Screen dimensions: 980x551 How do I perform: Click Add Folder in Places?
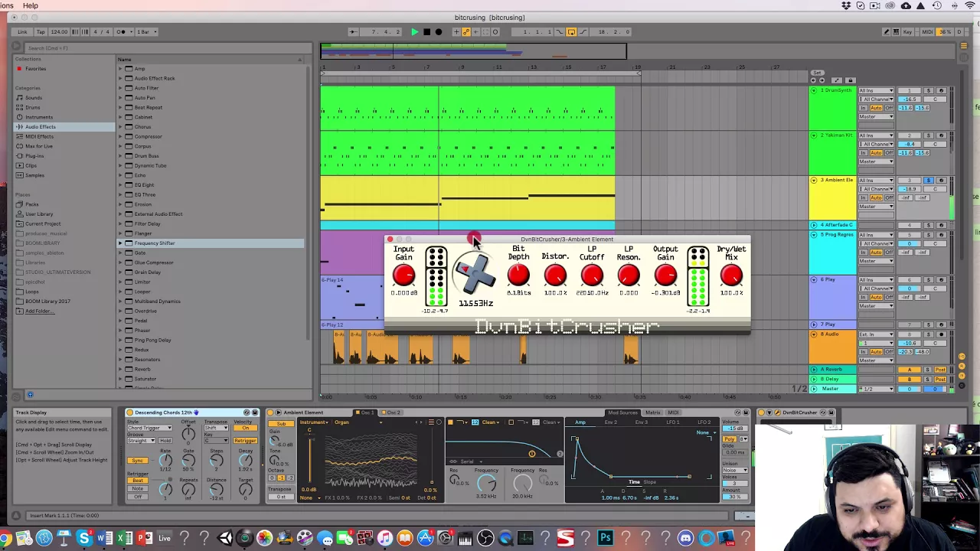coord(39,311)
